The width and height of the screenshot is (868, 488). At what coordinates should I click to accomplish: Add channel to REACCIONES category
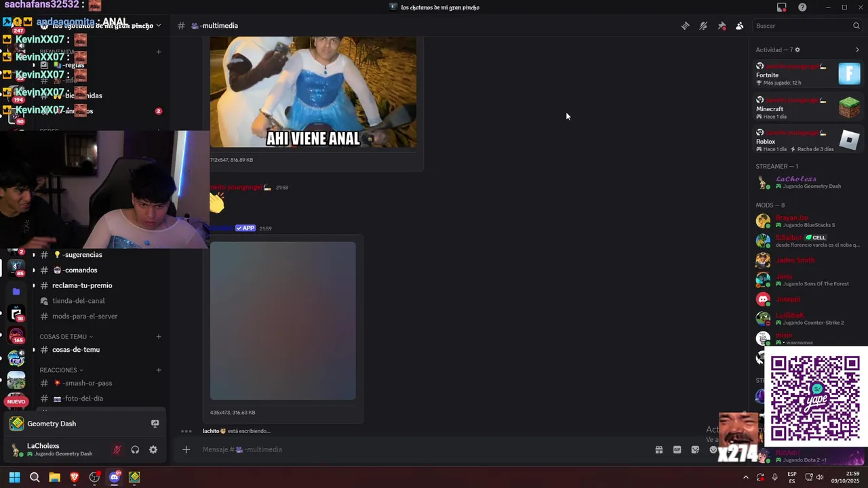click(x=159, y=370)
